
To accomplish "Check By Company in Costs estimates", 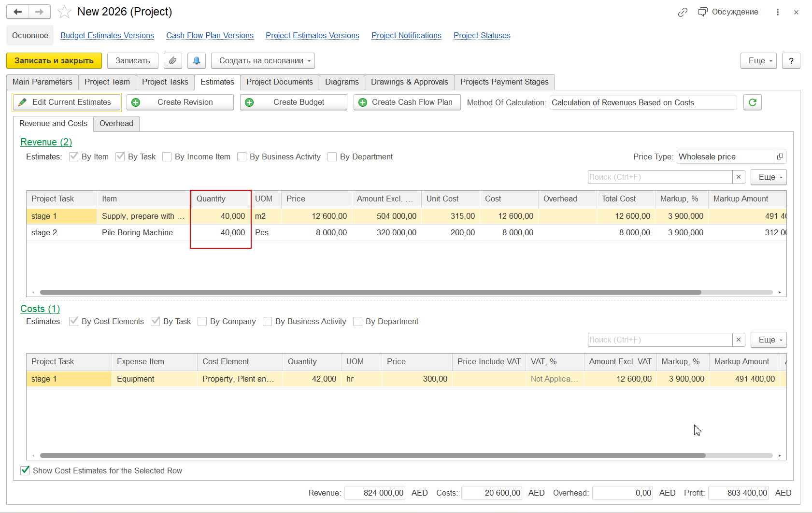I will click(x=202, y=322).
